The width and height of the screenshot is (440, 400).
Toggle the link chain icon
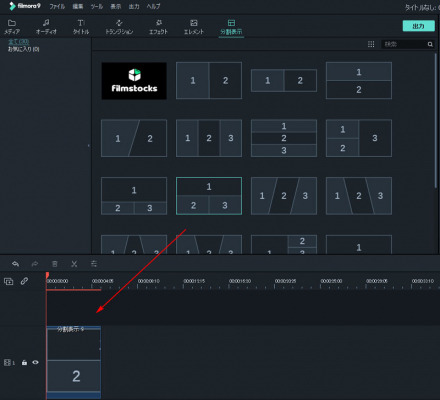tap(24, 281)
